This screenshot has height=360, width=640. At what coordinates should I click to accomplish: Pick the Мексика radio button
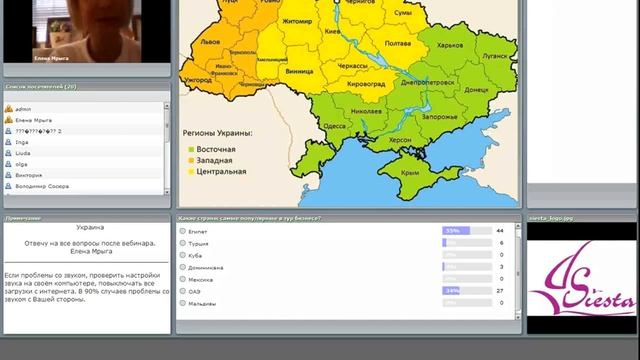(182, 279)
